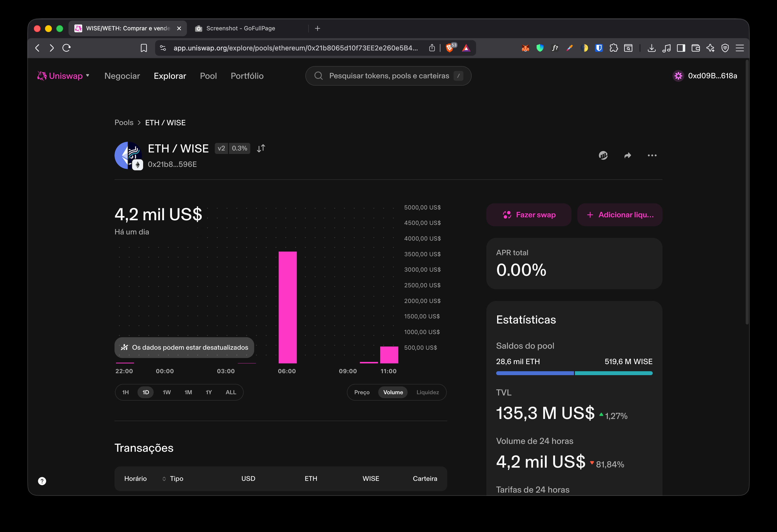The height and width of the screenshot is (532, 777).
Task: Open the pool analytics chart icon
Action: click(603, 155)
